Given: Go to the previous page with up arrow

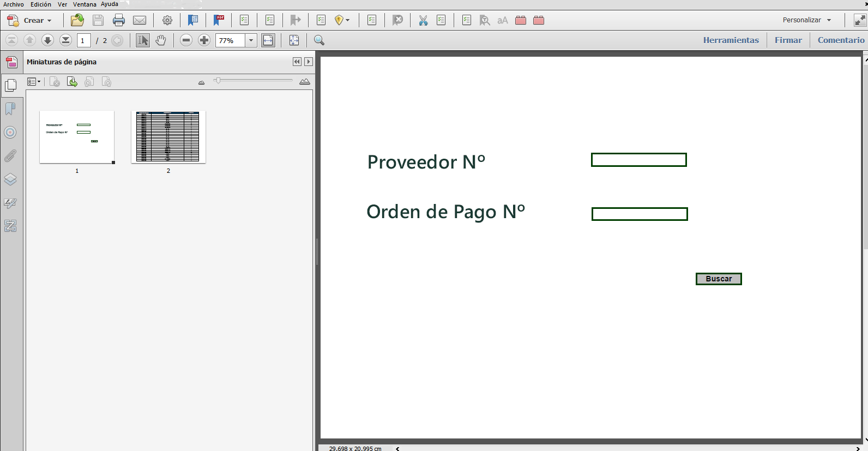Looking at the screenshot, I should point(29,40).
